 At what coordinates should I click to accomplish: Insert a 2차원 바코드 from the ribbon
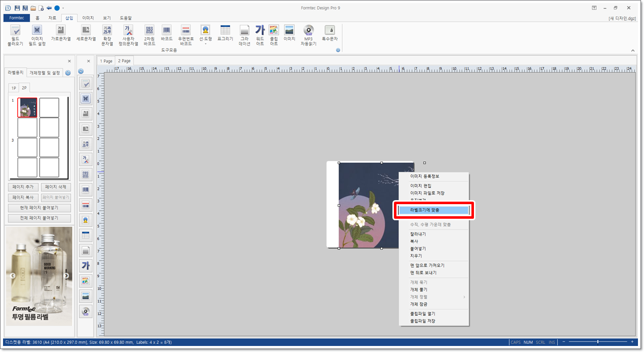[x=149, y=35]
